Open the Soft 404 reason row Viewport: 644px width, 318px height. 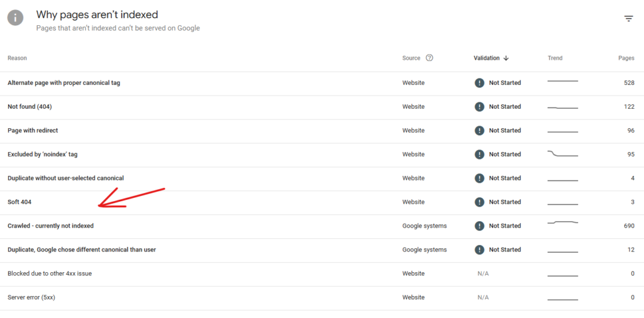(19, 202)
